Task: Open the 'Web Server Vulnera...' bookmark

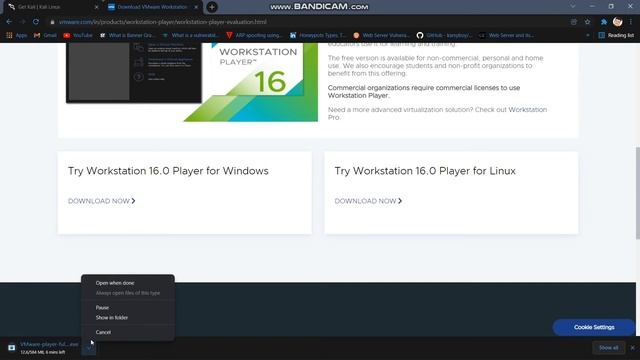Action: tap(381, 36)
